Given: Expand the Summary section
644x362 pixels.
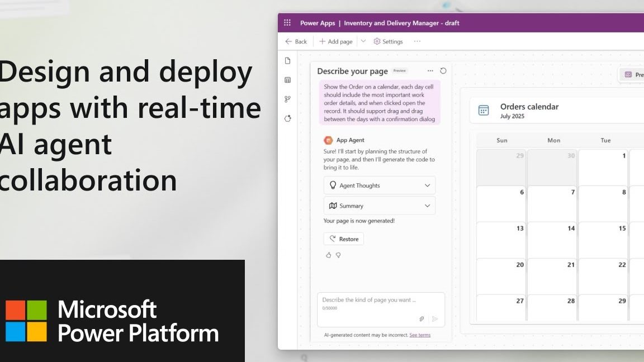Looking at the screenshot, I should coord(380,206).
